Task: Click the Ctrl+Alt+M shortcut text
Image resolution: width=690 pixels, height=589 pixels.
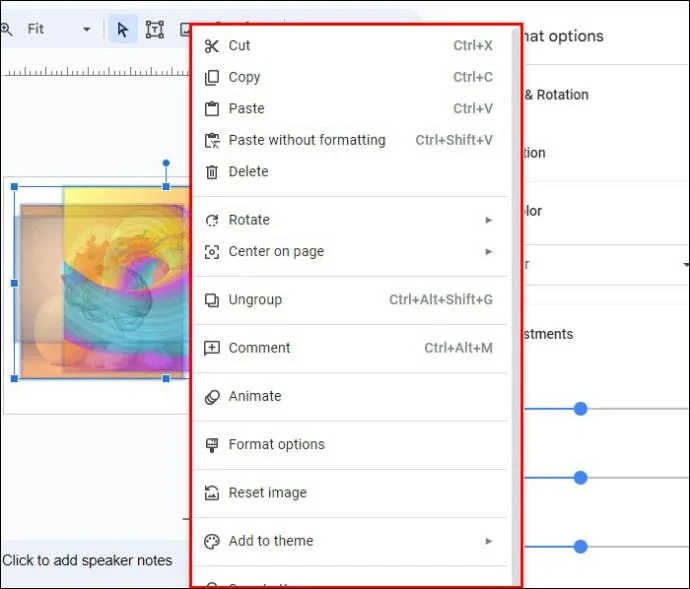Action: coord(459,348)
